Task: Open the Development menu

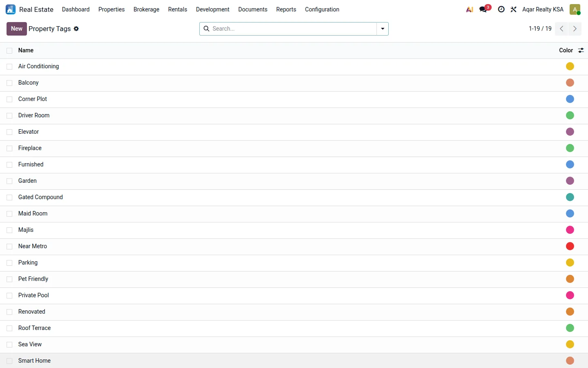Action: pyautogui.click(x=213, y=9)
